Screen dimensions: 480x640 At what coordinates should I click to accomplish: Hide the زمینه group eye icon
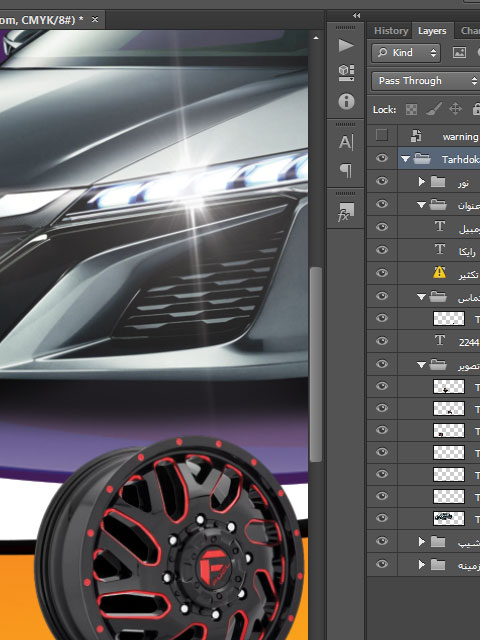tap(382, 564)
